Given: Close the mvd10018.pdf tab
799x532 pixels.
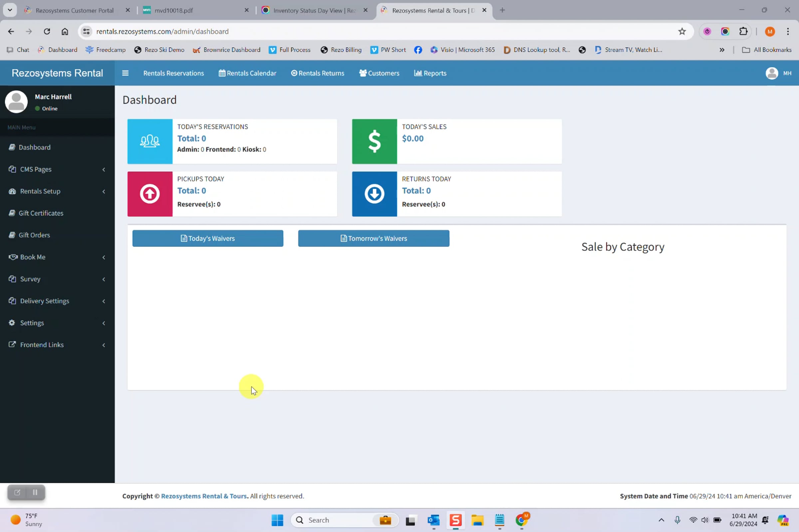Looking at the screenshot, I should coord(247,10).
